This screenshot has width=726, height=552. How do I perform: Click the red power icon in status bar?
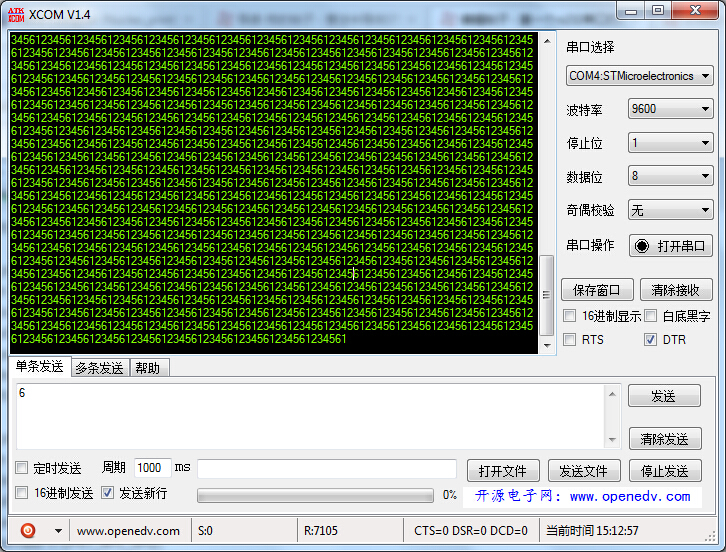tap(28, 530)
